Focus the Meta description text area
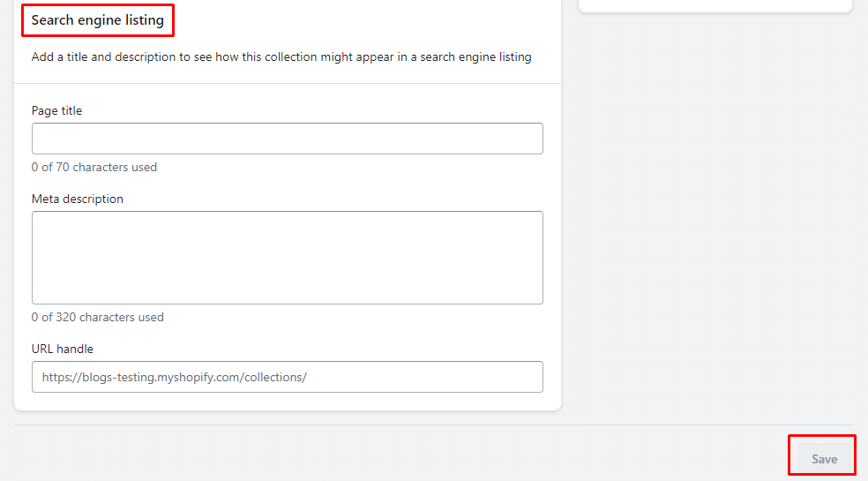Screen dimensions: 868x481 click(x=287, y=257)
